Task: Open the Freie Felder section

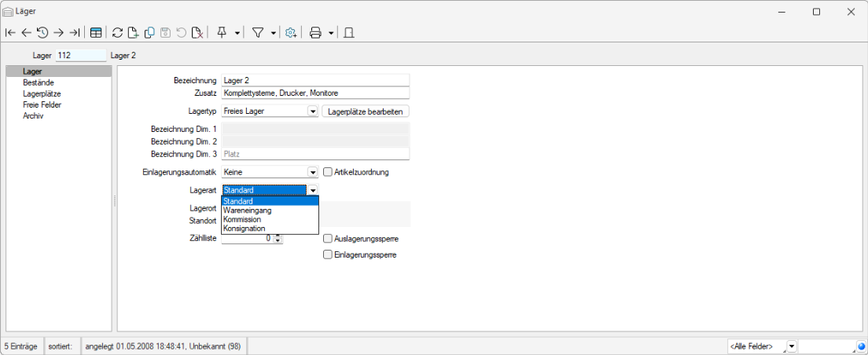Action: tap(42, 104)
